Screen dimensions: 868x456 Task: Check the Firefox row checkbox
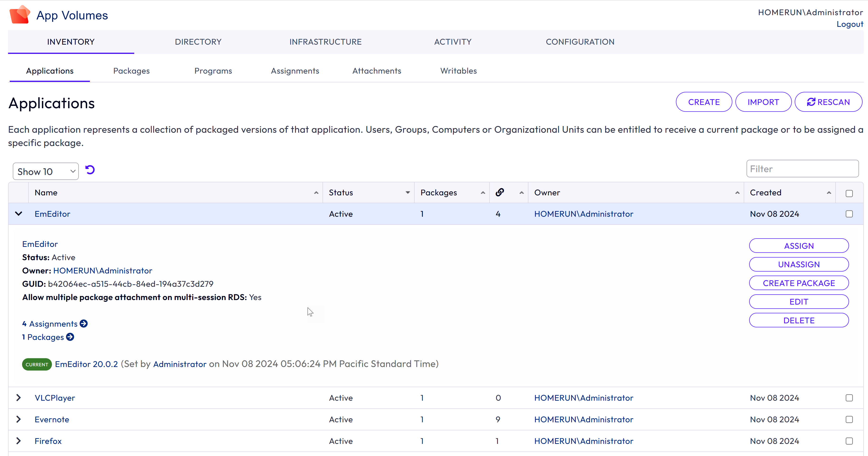[x=849, y=441]
